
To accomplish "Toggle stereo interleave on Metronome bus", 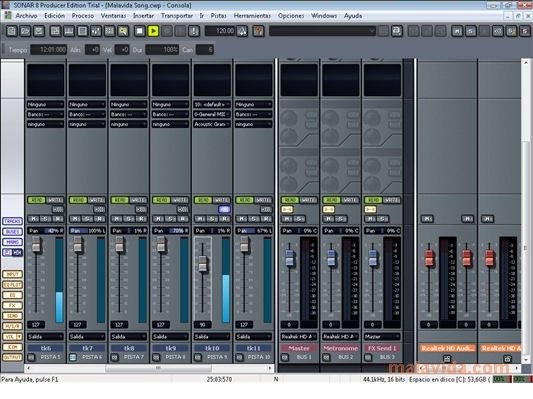I will [328, 209].
